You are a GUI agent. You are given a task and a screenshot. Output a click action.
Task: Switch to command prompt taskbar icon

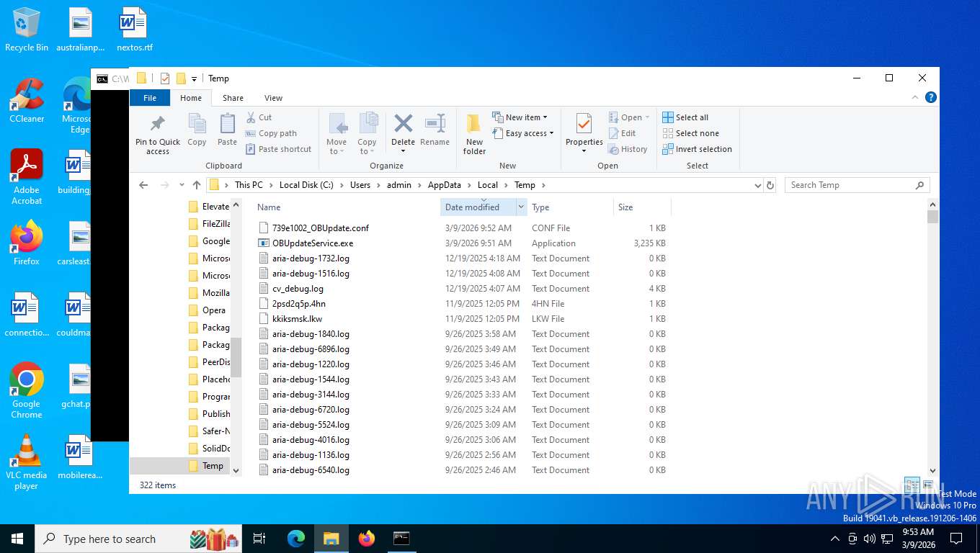(401, 539)
